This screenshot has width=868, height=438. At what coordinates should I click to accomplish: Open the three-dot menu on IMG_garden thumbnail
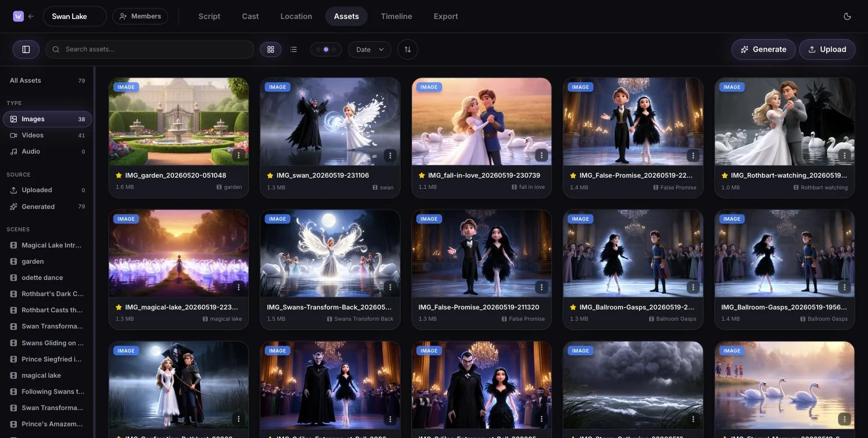(238, 155)
